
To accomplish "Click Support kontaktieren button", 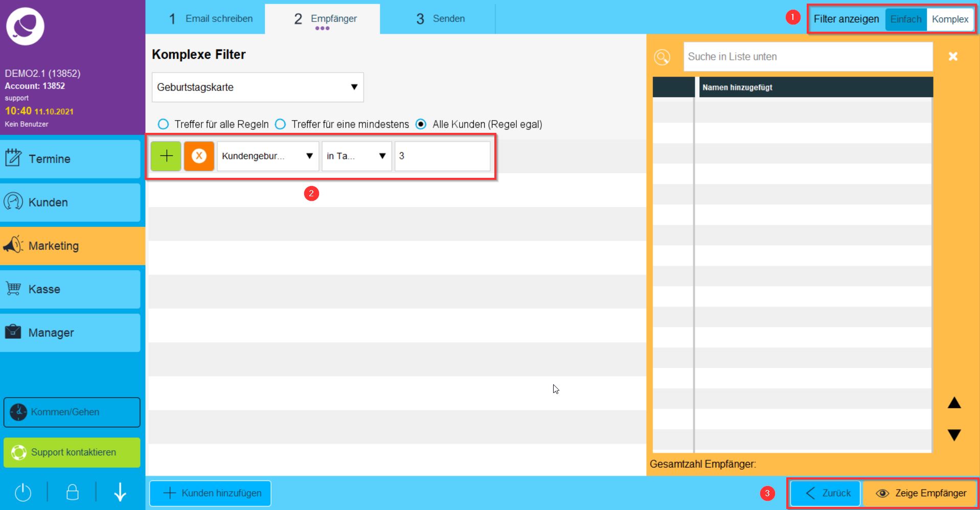I will pos(72,452).
